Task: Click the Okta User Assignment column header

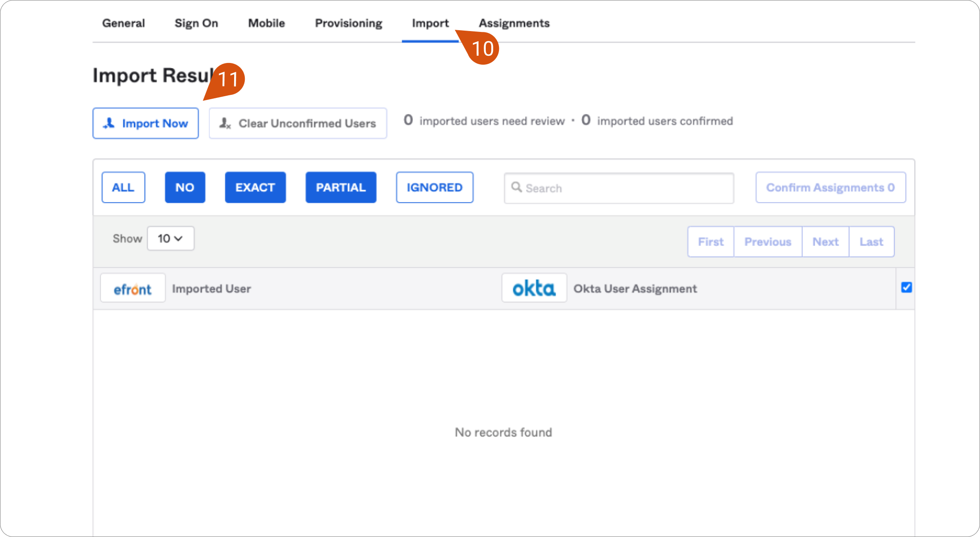Action: (635, 288)
